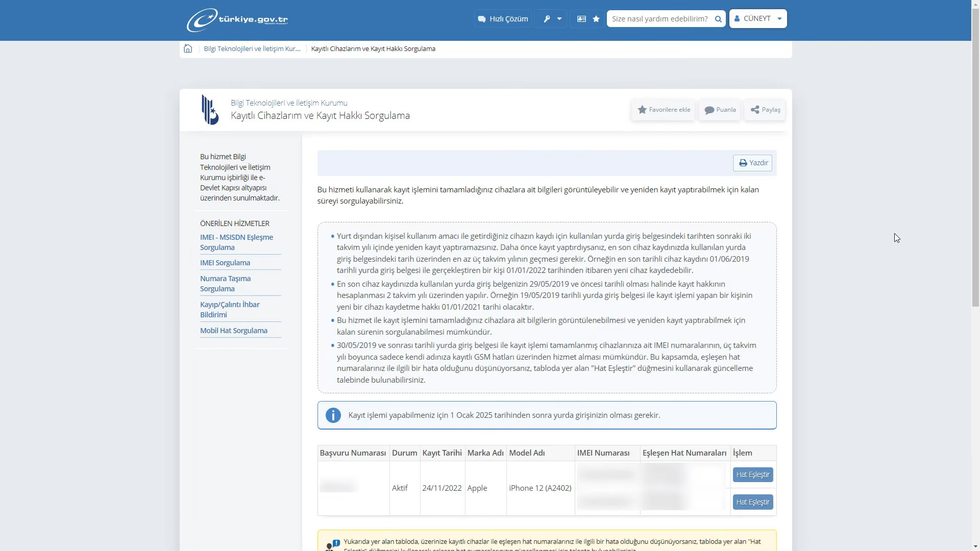Click the ID card icon in header
This screenshot has height=551, width=980.
(581, 19)
